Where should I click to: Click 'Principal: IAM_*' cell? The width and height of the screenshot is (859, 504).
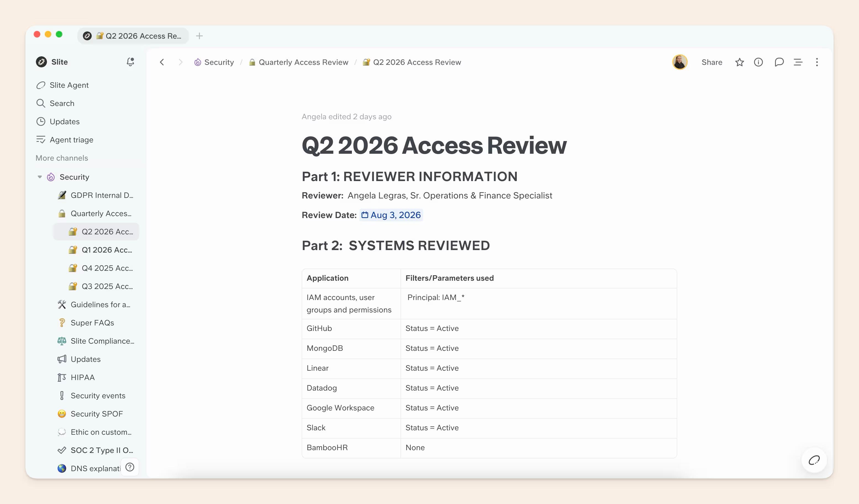point(539,303)
